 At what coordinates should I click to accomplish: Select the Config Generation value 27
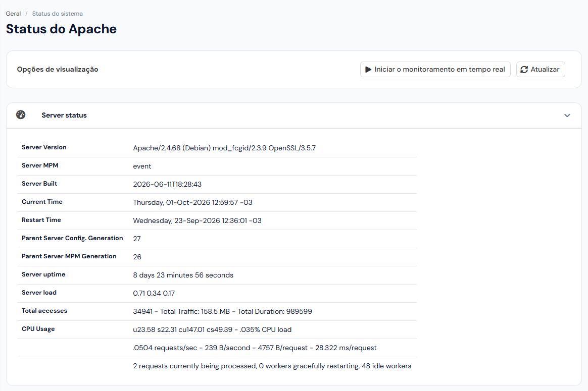tap(137, 239)
